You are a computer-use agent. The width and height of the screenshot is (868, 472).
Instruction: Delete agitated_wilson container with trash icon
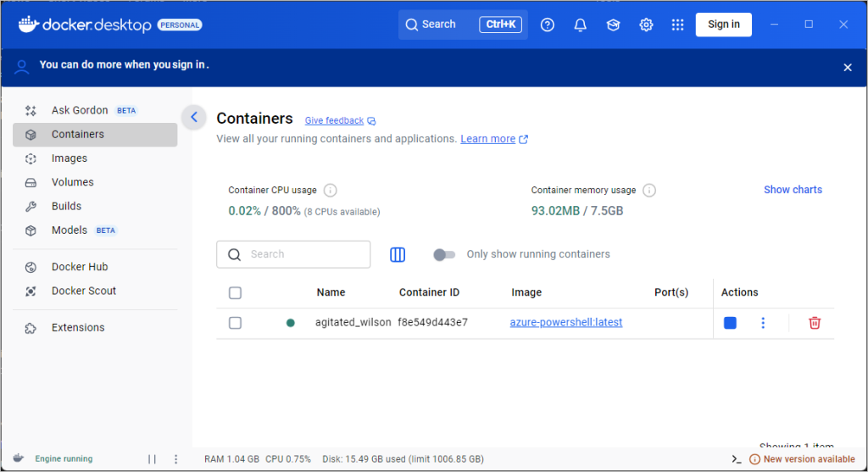pyautogui.click(x=815, y=323)
